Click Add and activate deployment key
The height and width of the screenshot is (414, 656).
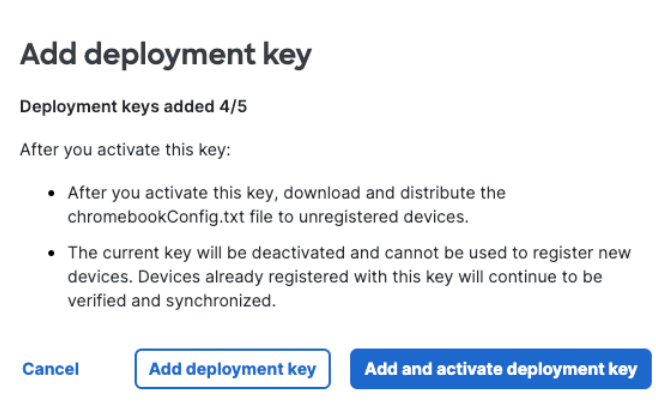tap(501, 369)
